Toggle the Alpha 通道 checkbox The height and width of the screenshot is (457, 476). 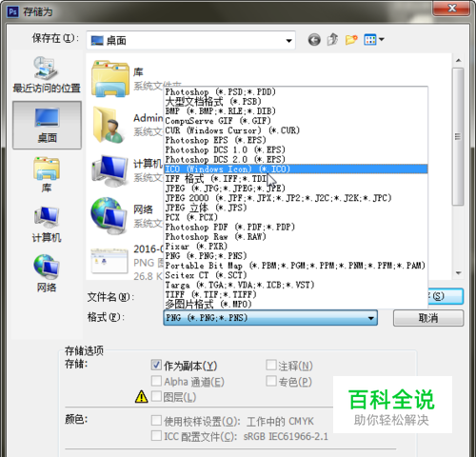coord(156,381)
